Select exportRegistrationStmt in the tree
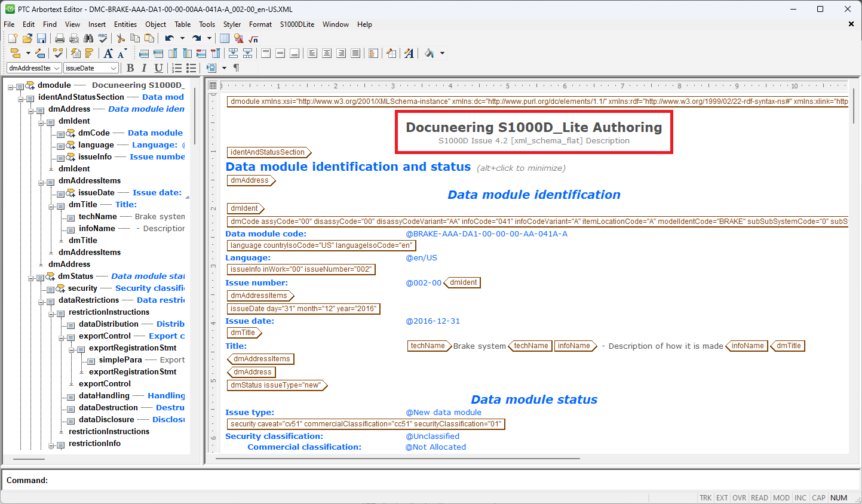Viewport: 862px width, 504px height. (x=133, y=348)
